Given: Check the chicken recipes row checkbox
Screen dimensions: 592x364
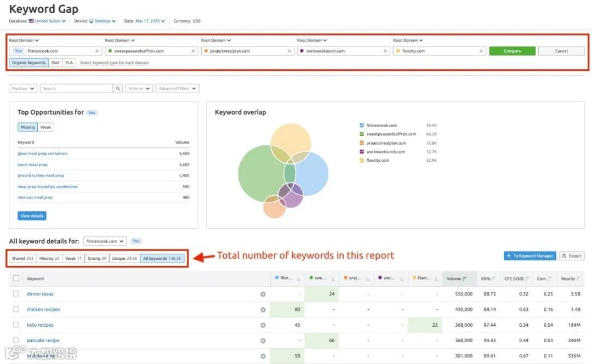Looking at the screenshot, I should tap(16, 309).
